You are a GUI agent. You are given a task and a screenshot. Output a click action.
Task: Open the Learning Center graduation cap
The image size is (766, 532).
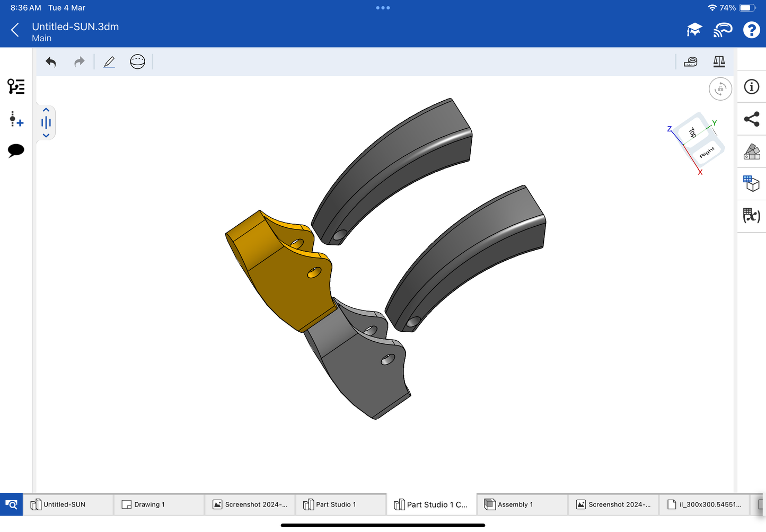(694, 30)
